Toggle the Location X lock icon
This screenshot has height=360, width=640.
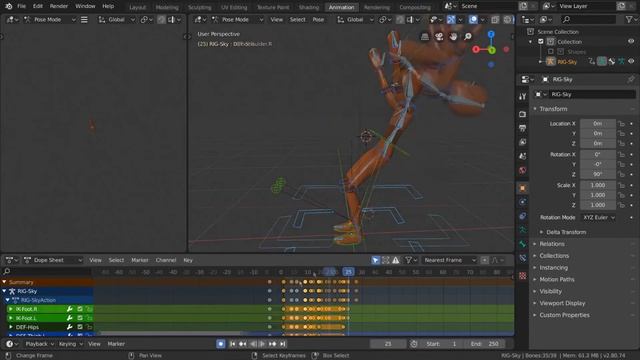click(621, 124)
